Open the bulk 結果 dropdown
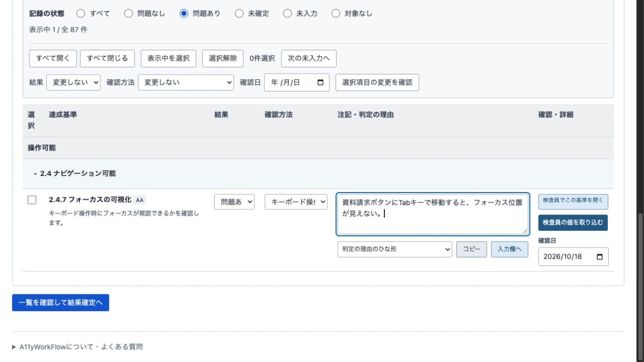The image size is (644, 362). pos(73,82)
